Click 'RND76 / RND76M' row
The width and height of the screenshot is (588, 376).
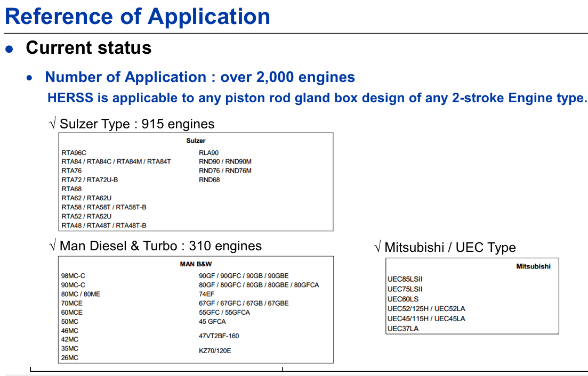coord(225,171)
